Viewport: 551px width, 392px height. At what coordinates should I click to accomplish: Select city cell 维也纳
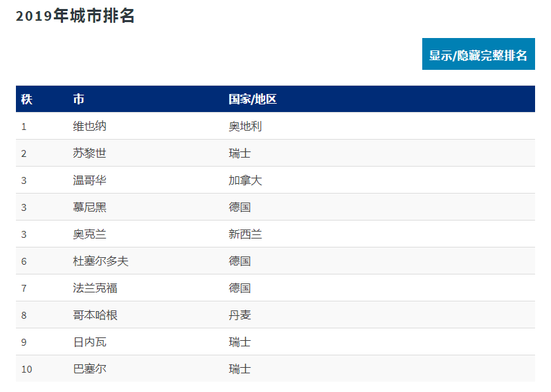point(89,126)
